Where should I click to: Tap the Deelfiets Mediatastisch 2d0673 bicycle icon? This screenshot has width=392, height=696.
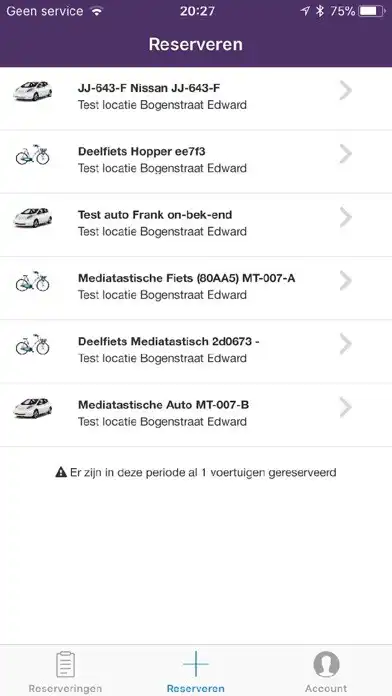click(x=32, y=344)
